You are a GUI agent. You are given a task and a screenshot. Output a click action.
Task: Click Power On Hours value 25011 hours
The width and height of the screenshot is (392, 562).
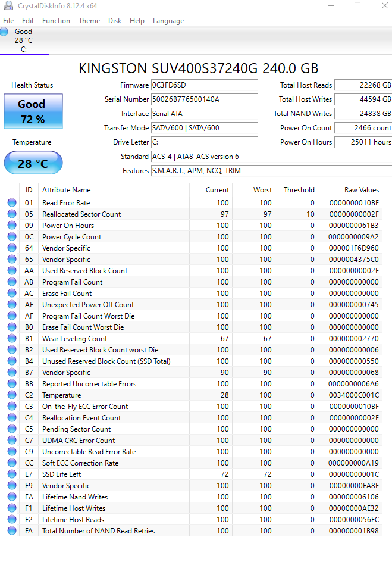click(x=363, y=142)
